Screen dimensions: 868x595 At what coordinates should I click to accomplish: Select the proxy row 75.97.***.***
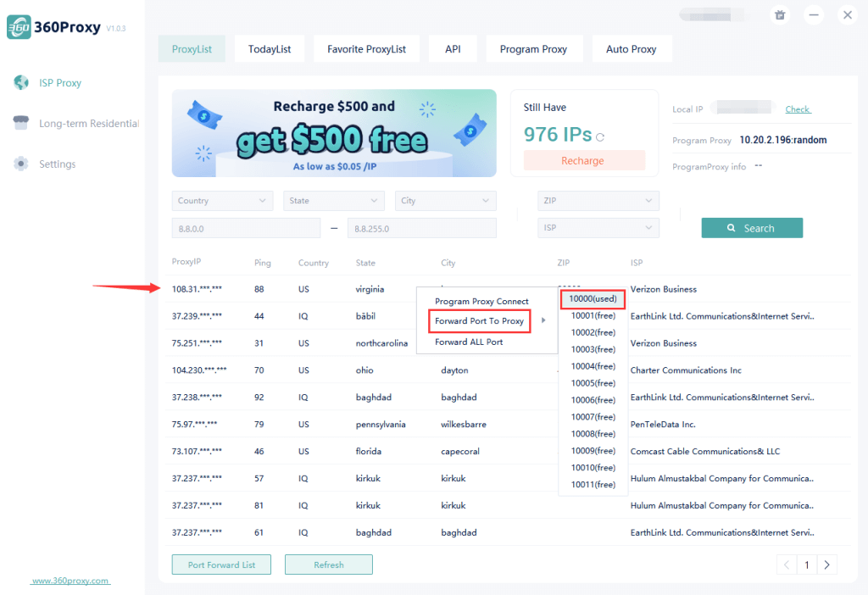[508, 424]
